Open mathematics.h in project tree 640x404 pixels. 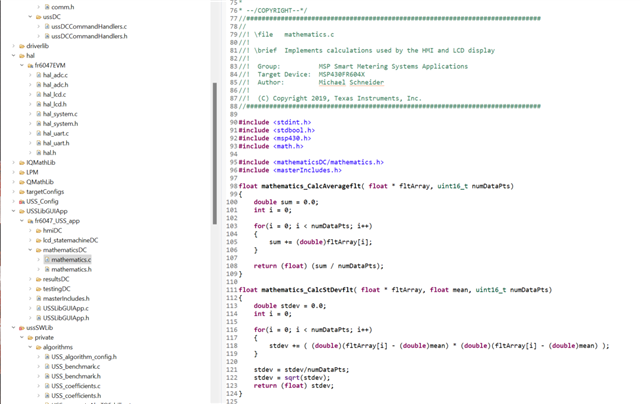point(71,269)
